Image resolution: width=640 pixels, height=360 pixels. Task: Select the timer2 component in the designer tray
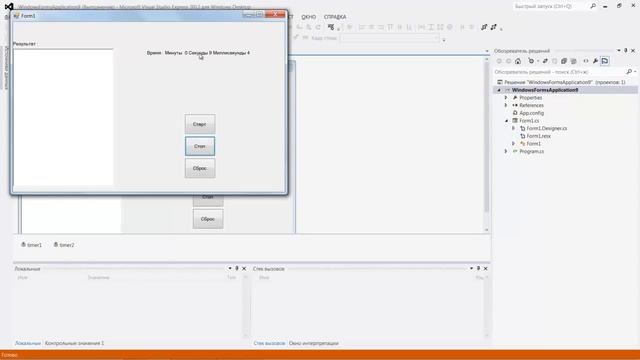point(64,245)
